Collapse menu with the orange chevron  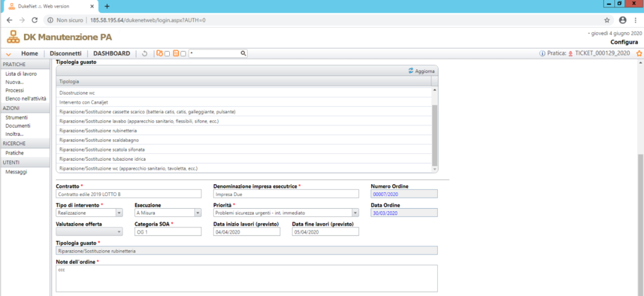[8, 54]
